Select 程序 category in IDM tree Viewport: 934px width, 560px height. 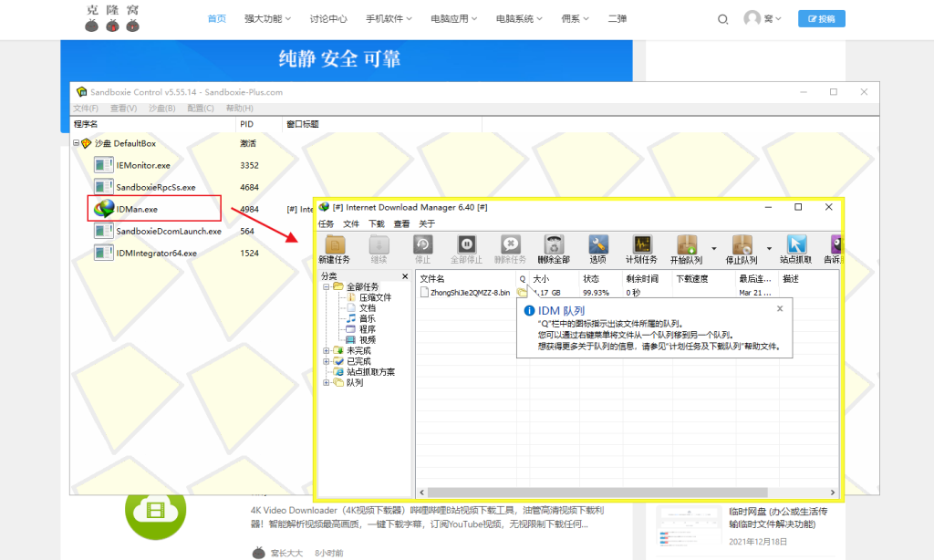pyautogui.click(x=368, y=329)
